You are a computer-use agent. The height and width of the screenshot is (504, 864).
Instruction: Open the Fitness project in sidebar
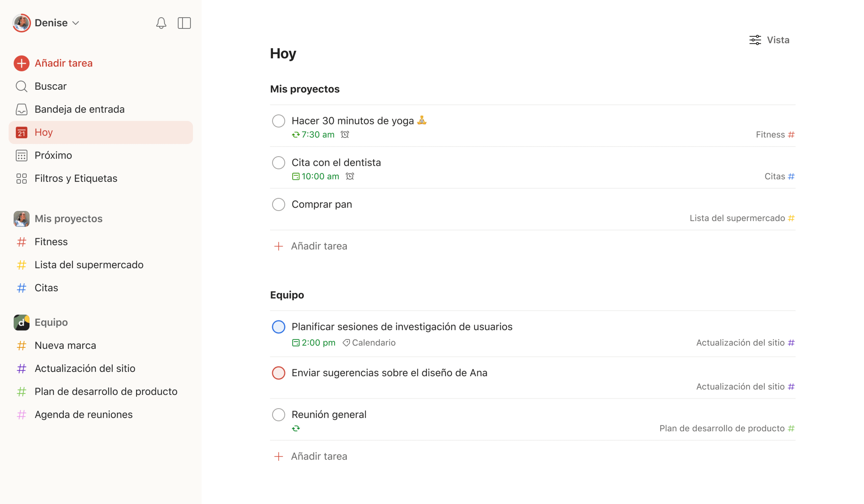point(101,242)
